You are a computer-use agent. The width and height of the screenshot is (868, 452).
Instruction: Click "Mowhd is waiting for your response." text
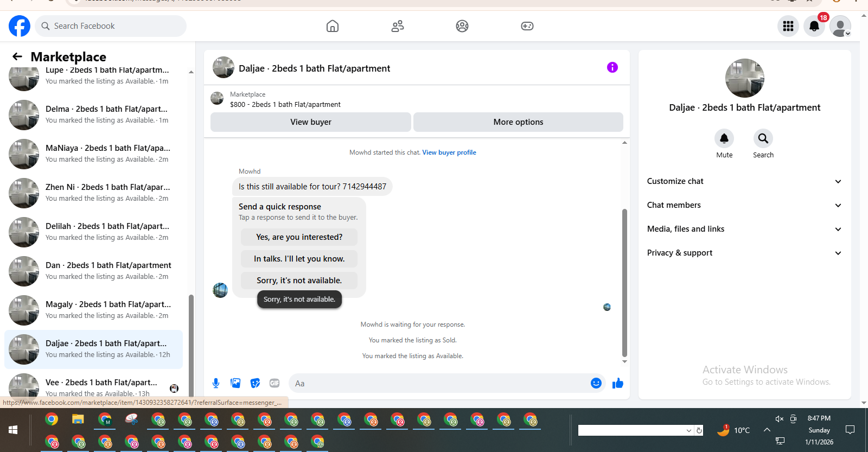point(413,324)
